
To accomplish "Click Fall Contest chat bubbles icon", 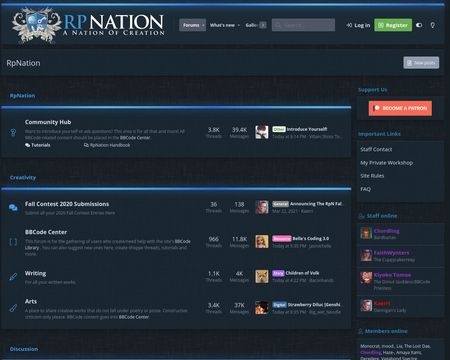I will point(13,208).
